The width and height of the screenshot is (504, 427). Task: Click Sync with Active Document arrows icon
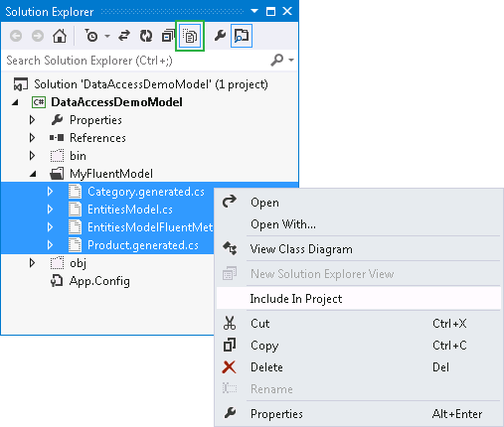point(124,36)
